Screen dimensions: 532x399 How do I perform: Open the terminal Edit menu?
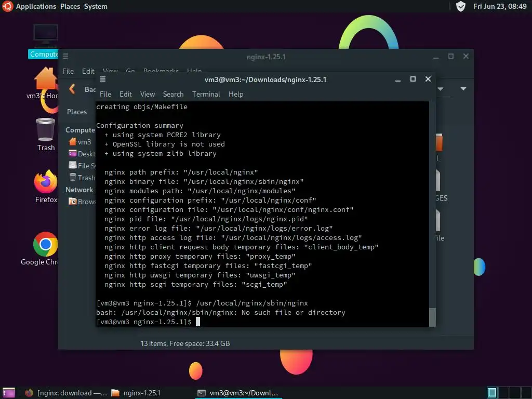pos(125,94)
